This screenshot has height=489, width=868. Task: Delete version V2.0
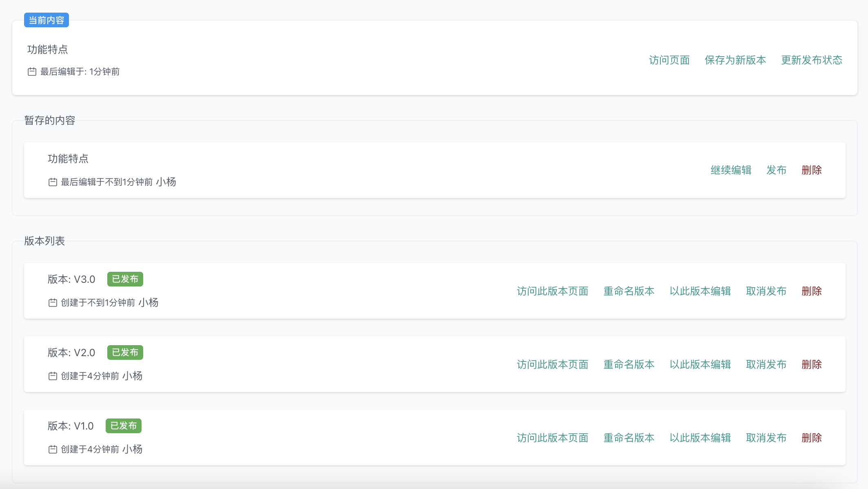click(x=811, y=365)
